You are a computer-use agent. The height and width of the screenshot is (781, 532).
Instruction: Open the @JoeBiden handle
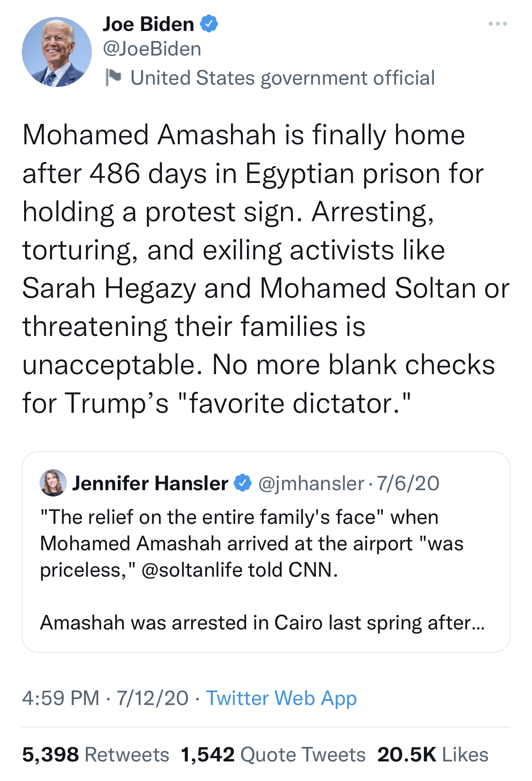(152, 49)
